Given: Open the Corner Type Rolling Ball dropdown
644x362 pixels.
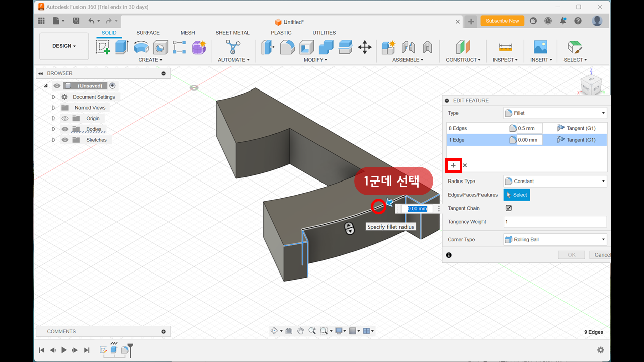Looking at the screenshot, I should [555, 240].
